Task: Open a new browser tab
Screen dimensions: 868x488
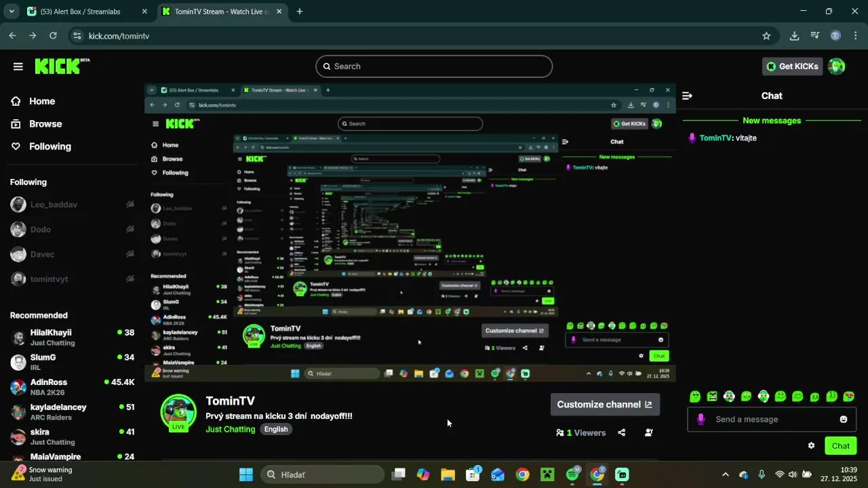Action: coord(300,12)
